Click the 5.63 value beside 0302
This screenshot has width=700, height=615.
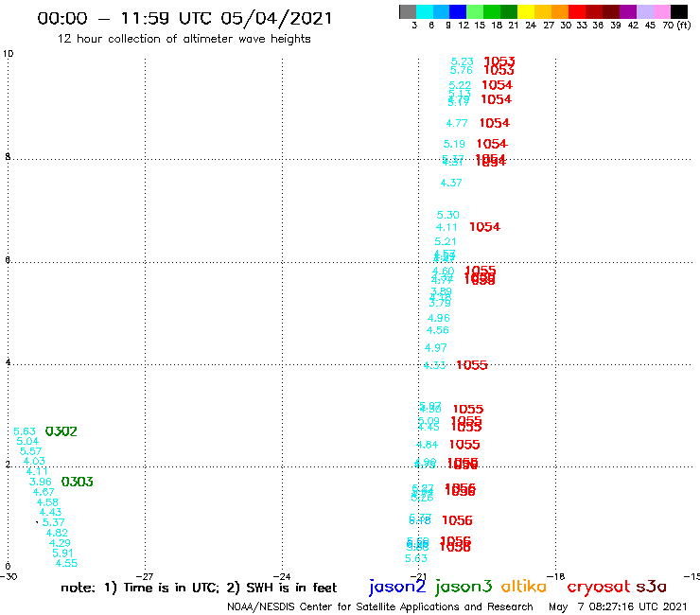tap(25, 431)
